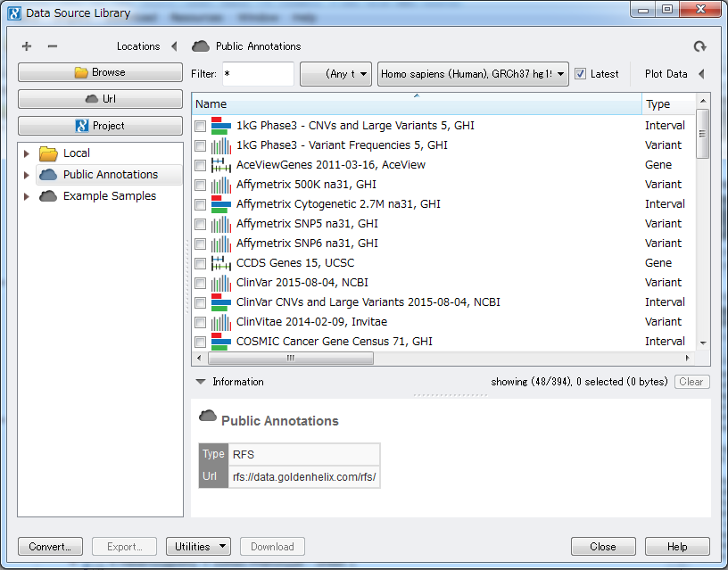Expand the Local tree node

pyautogui.click(x=27, y=153)
